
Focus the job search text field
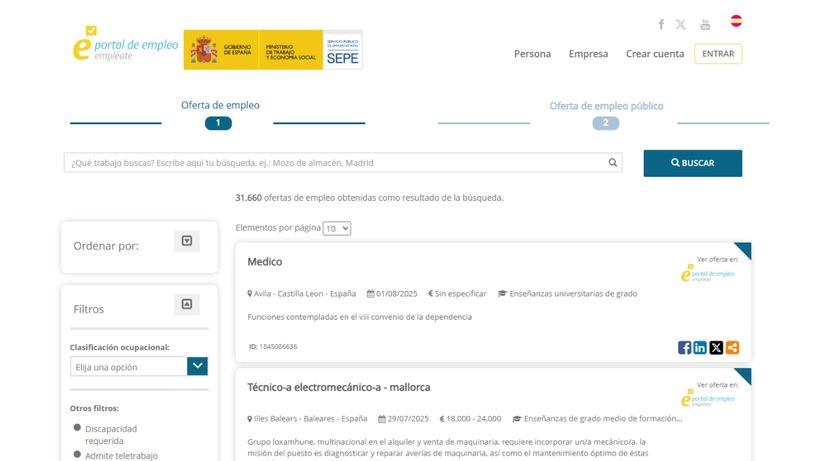point(335,163)
